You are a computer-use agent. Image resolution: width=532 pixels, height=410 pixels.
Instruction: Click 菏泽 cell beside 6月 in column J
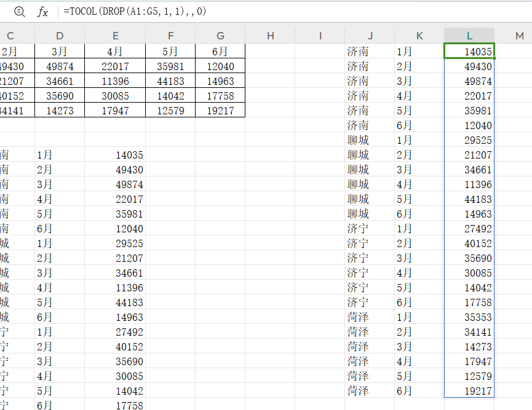point(370,391)
